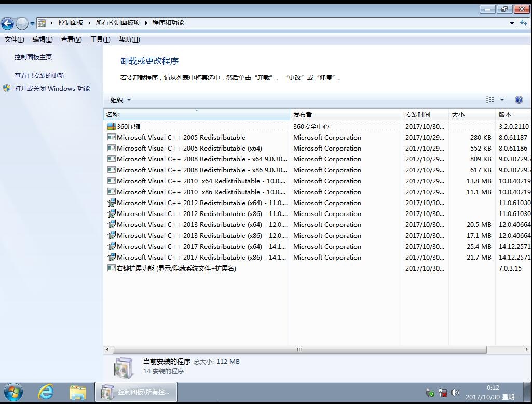Open the 工具(T) menu
532x404 pixels.
tap(100, 39)
